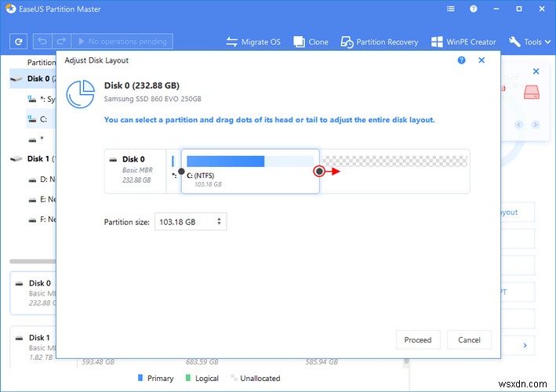
Task: Click the Proceed button
Action: coord(418,340)
